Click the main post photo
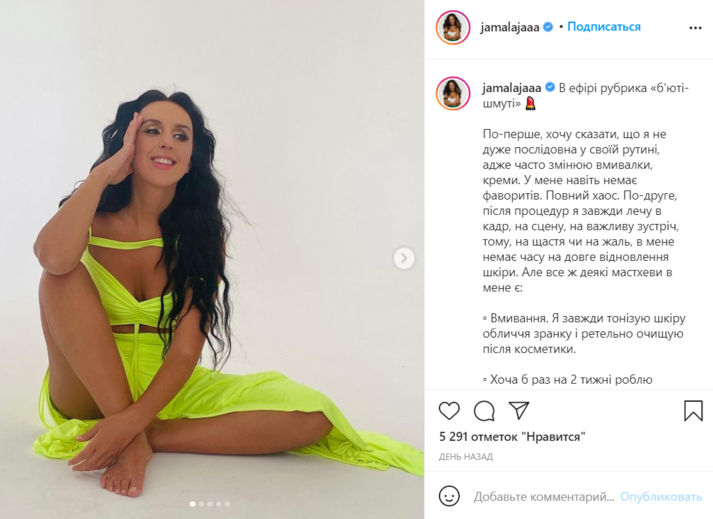This screenshot has width=713, height=519. point(212,259)
